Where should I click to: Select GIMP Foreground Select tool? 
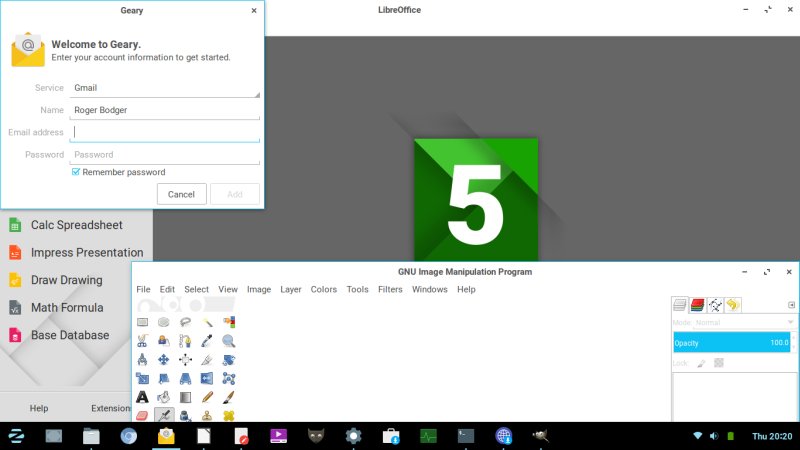[163, 341]
